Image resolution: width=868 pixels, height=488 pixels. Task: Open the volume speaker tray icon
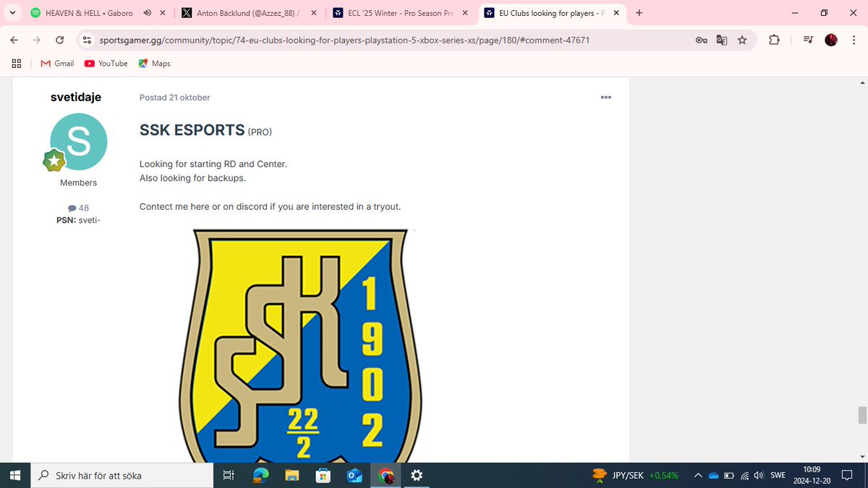(x=759, y=476)
